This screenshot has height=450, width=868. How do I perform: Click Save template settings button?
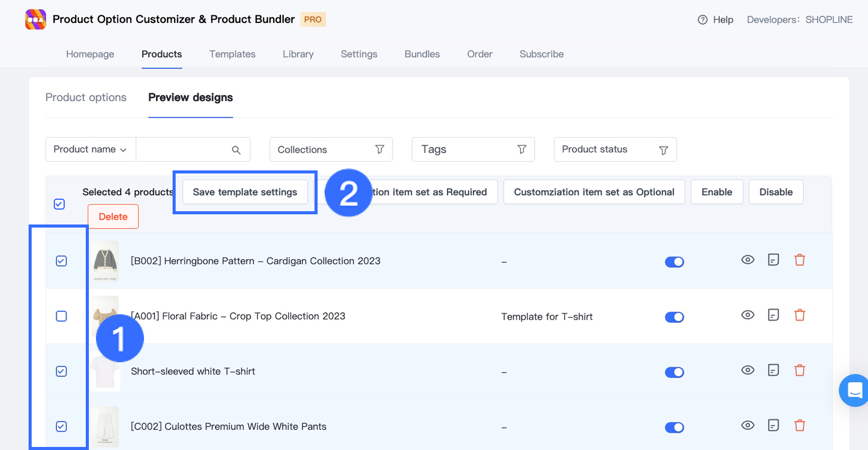(x=245, y=192)
